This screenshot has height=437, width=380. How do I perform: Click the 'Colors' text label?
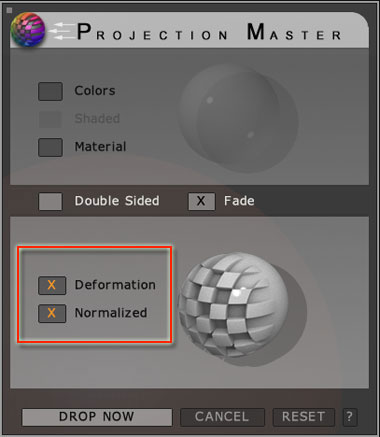pos(95,91)
